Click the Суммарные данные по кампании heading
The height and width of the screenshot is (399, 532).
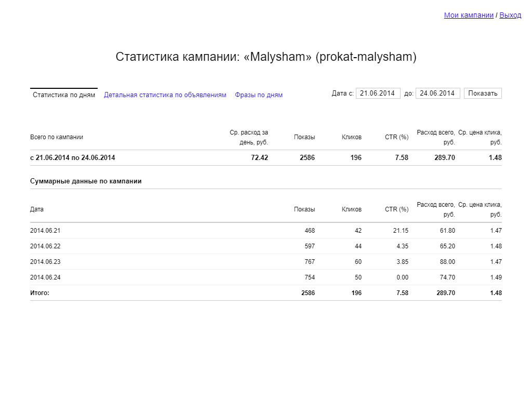pos(86,181)
